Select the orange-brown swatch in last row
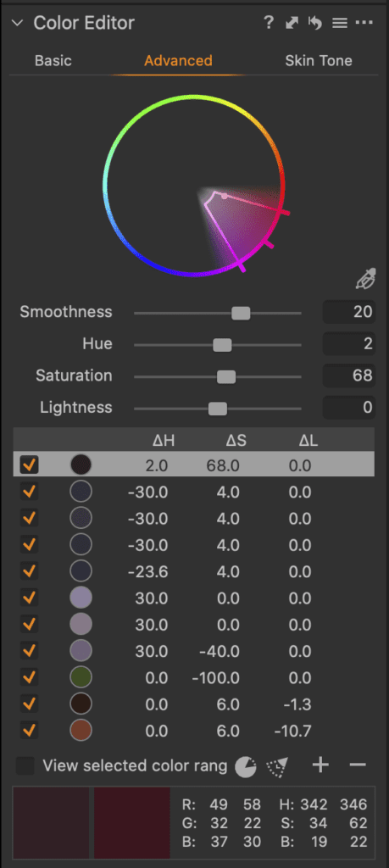Image resolution: width=389 pixels, height=868 pixels. [81, 730]
